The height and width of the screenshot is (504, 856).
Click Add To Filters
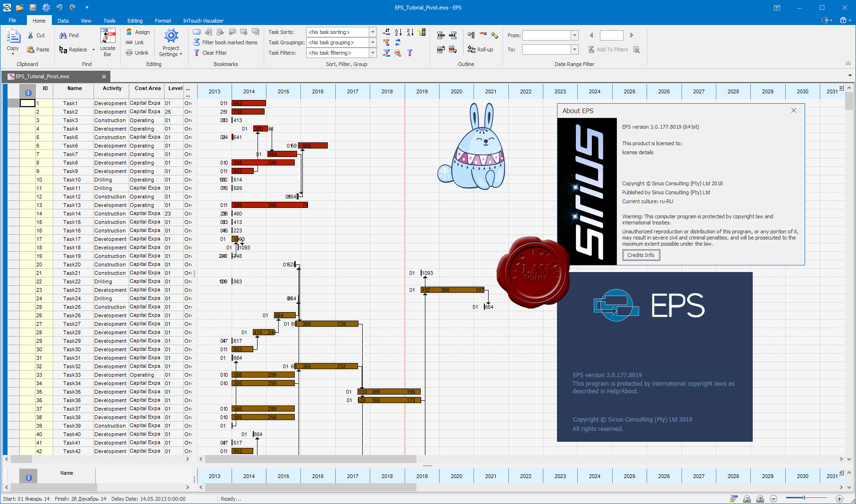608,50
